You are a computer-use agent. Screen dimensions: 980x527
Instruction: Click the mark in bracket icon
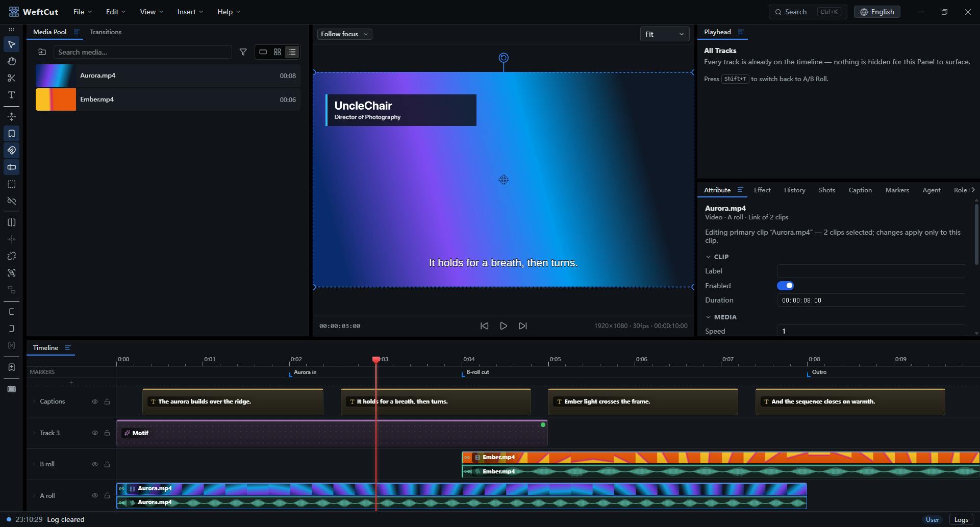coord(11,312)
